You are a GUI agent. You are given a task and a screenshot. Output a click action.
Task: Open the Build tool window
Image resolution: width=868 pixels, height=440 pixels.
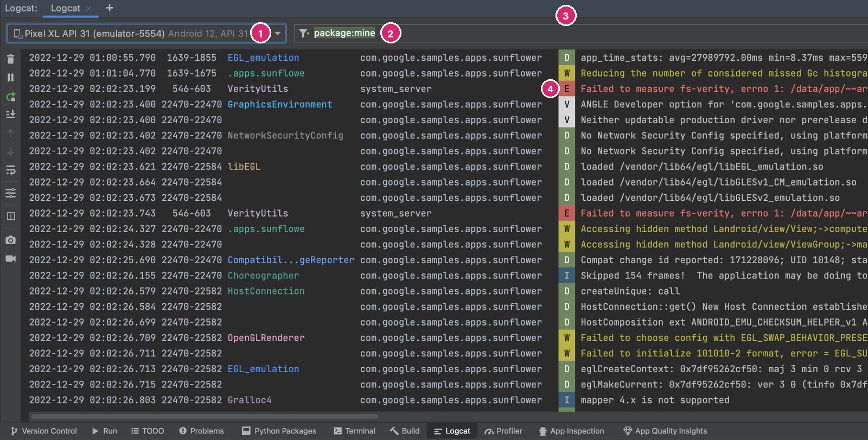point(405,431)
